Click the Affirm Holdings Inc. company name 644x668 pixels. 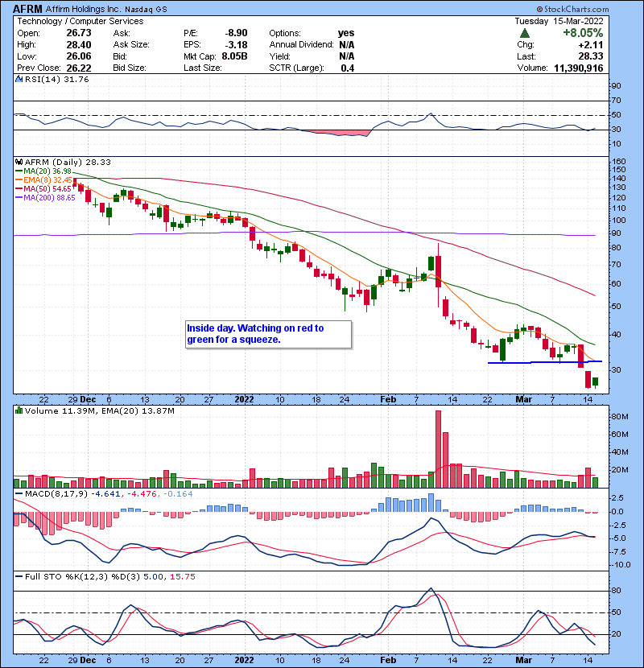pos(83,9)
